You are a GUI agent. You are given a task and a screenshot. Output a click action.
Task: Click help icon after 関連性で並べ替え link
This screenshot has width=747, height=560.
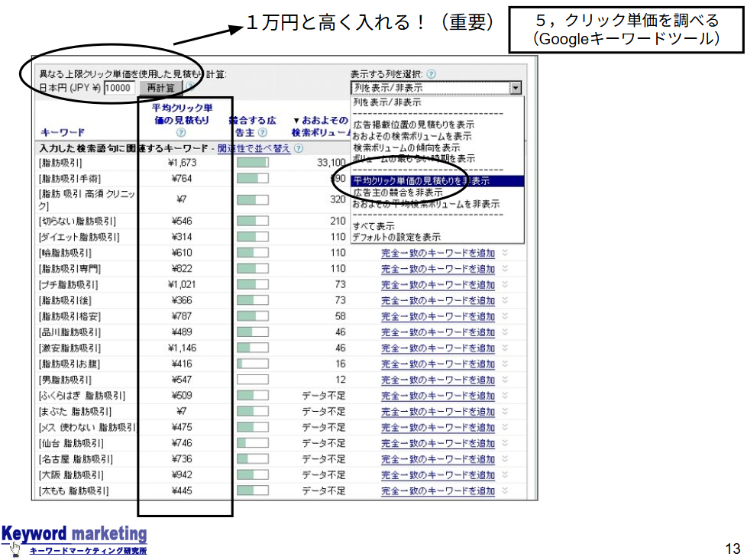click(298, 148)
